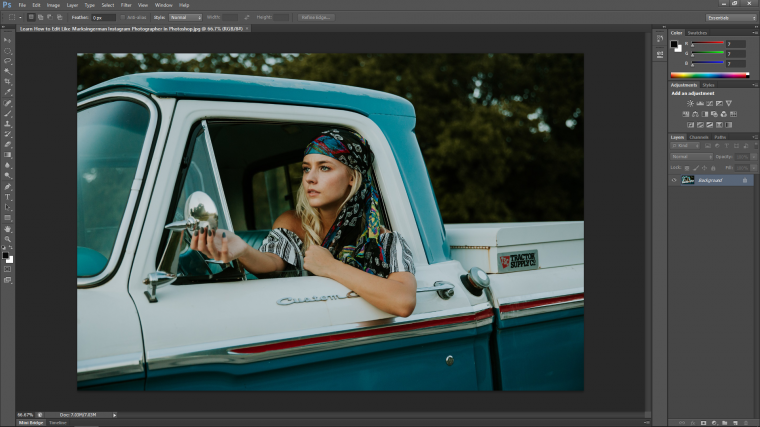Toggle lock transparent pixels

coord(687,168)
